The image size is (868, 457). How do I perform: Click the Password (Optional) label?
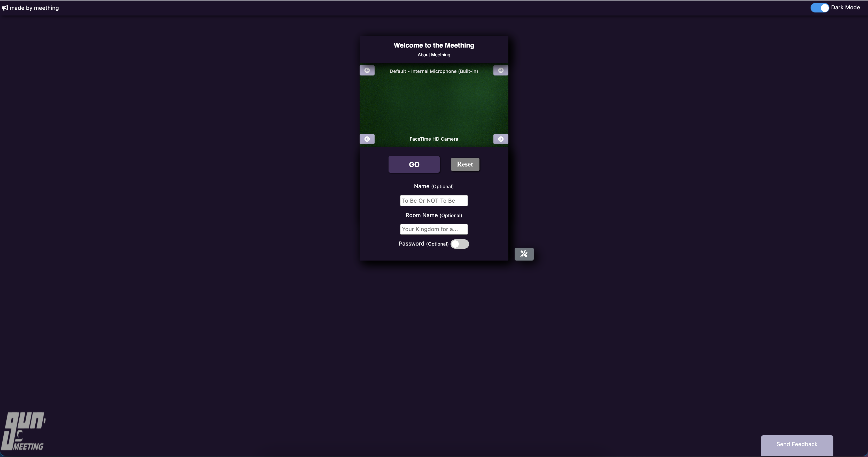[x=424, y=243]
